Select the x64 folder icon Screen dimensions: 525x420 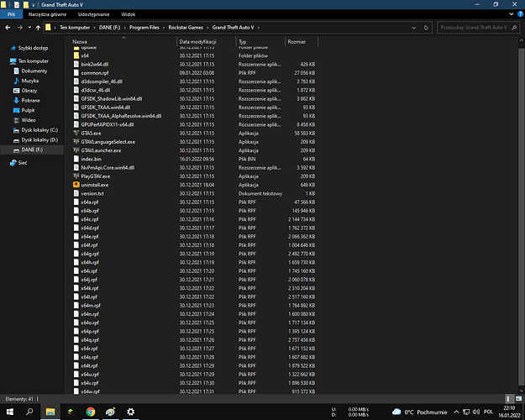[x=76, y=55]
